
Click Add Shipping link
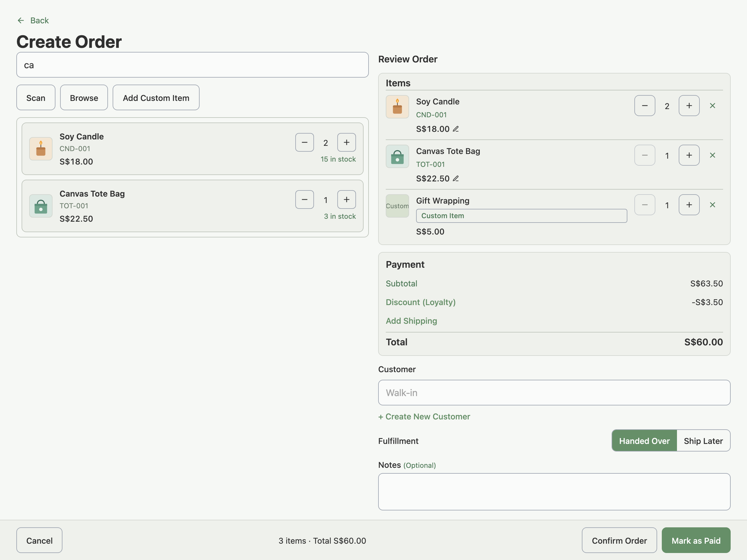pos(411,321)
